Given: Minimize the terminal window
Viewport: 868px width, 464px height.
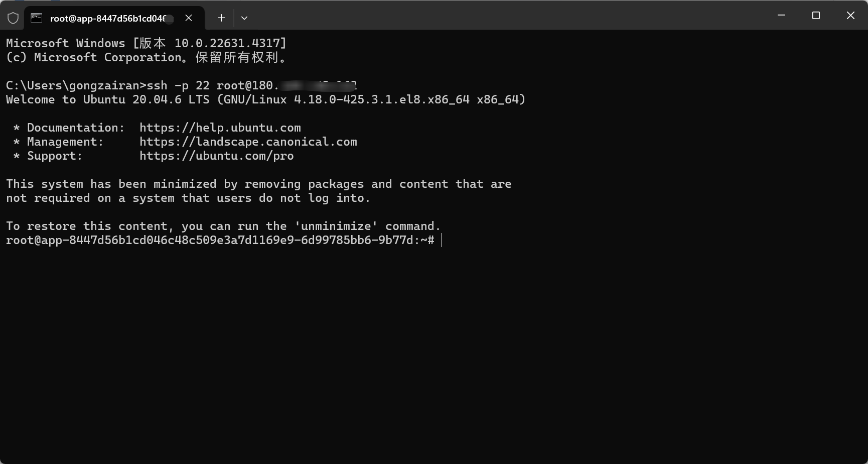Looking at the screenshot, I should click(781, 16).
